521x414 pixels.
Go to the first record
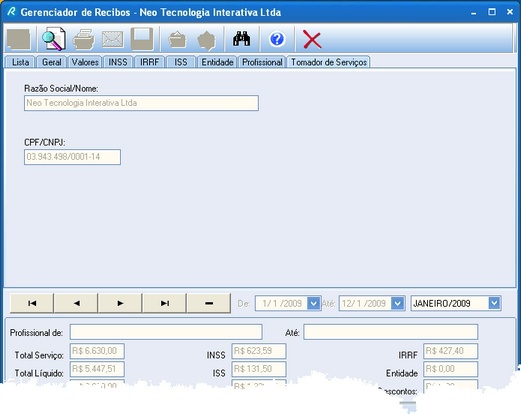click(32, 303)
